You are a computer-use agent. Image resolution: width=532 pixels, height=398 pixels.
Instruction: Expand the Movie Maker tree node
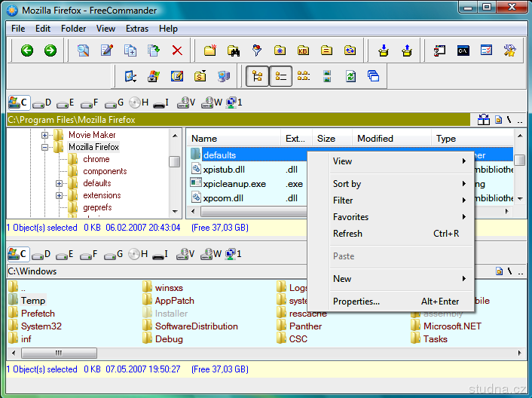45,135
